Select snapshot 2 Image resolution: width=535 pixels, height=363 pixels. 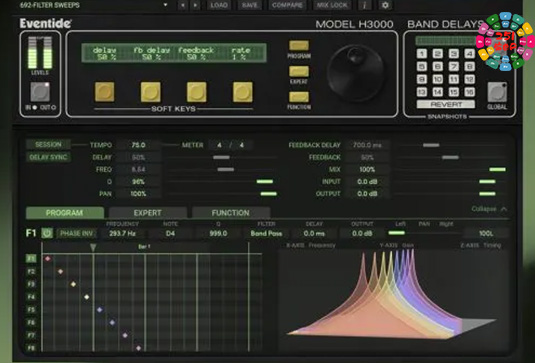(x=438, y=54)
